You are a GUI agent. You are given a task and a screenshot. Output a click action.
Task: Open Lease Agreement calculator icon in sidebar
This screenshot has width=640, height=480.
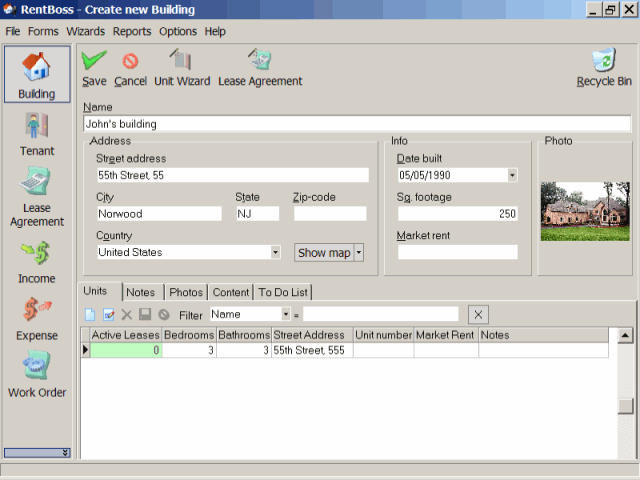tap(36, 181)
